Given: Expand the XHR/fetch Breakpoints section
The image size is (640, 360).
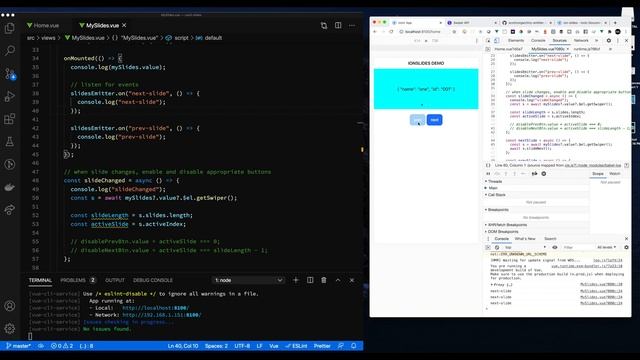Looking at the screenshot, I should (507, 225).
